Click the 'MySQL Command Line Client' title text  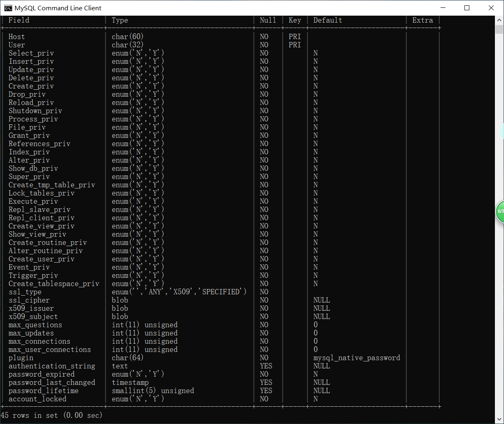point(58,8)
